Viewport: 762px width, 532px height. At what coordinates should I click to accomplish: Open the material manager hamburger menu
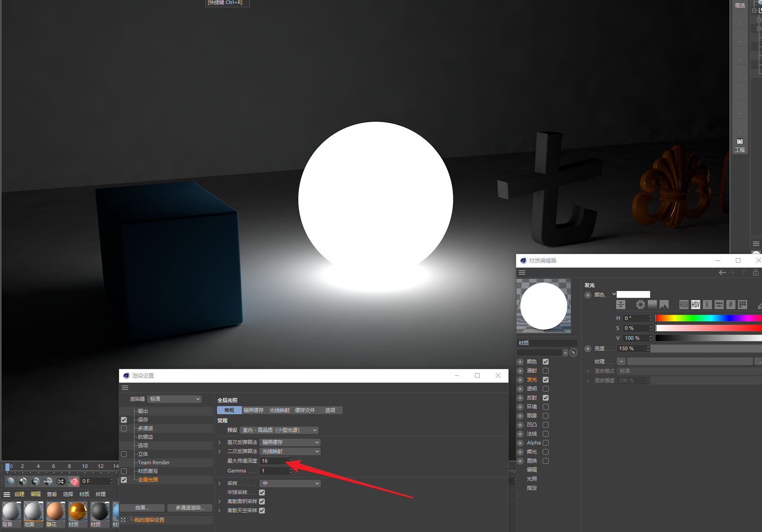[x=7, y=494]
